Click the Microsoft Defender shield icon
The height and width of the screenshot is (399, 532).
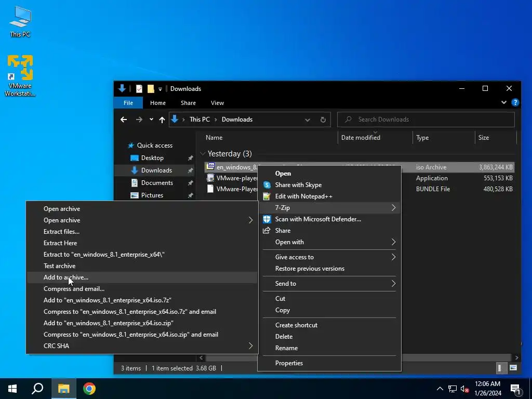pos(267,219)
